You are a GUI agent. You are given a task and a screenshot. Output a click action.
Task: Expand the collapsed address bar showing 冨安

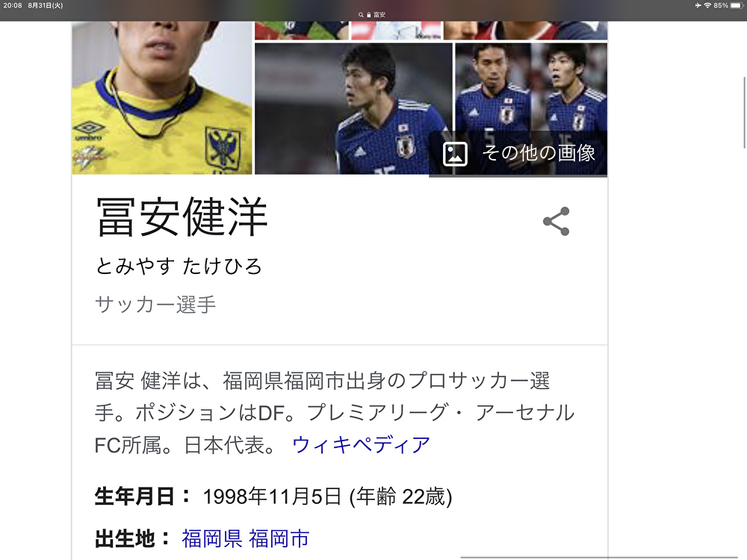[372, 15]
